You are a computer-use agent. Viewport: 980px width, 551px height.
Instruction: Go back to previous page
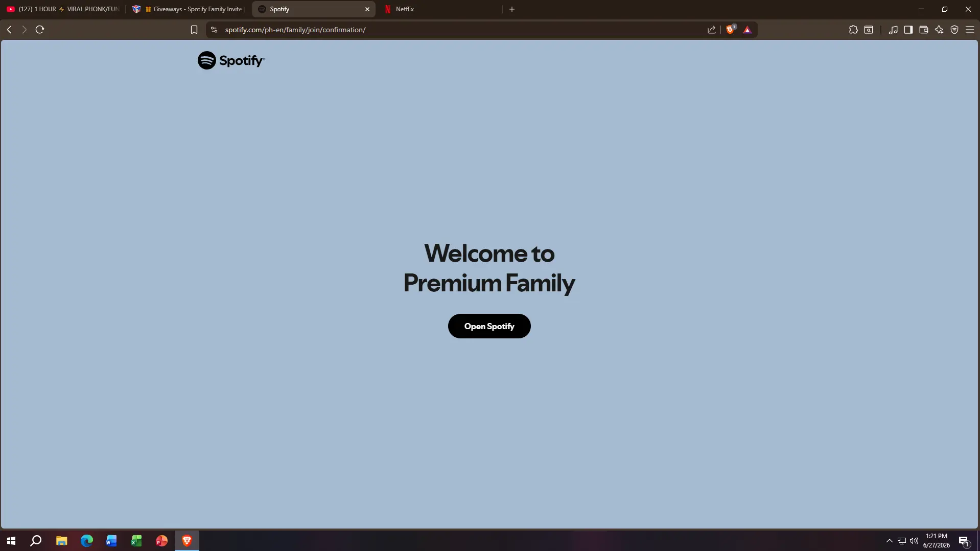click(x=9, y=30)
